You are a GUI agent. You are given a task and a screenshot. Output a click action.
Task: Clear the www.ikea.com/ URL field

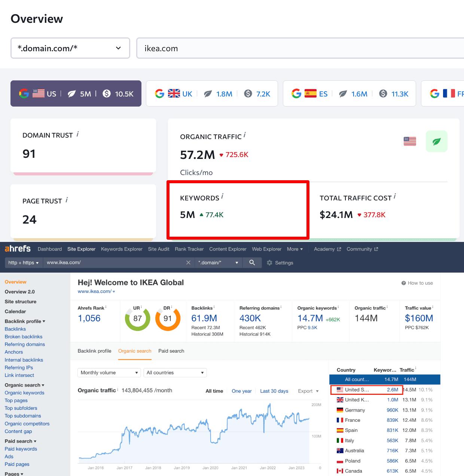[x=188, y=262]
